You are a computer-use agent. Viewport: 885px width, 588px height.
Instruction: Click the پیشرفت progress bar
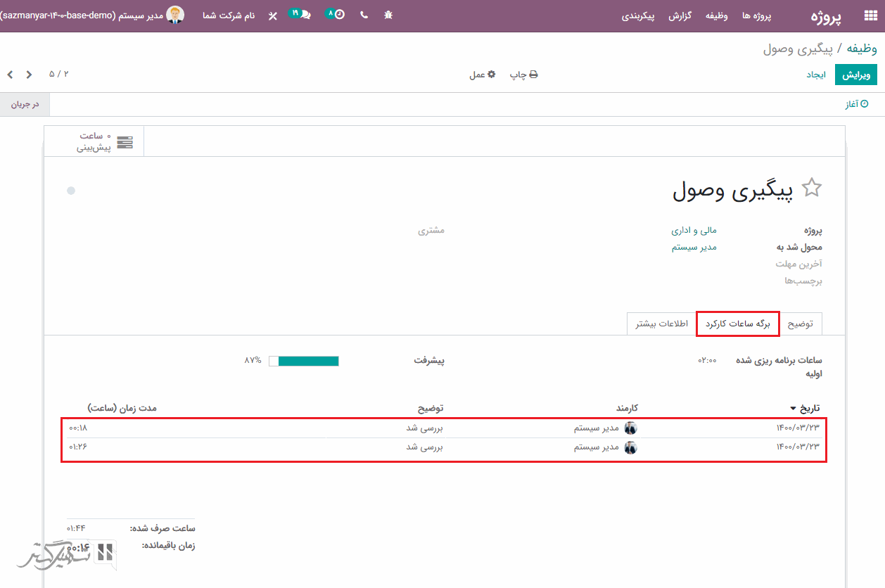[304, 361]
